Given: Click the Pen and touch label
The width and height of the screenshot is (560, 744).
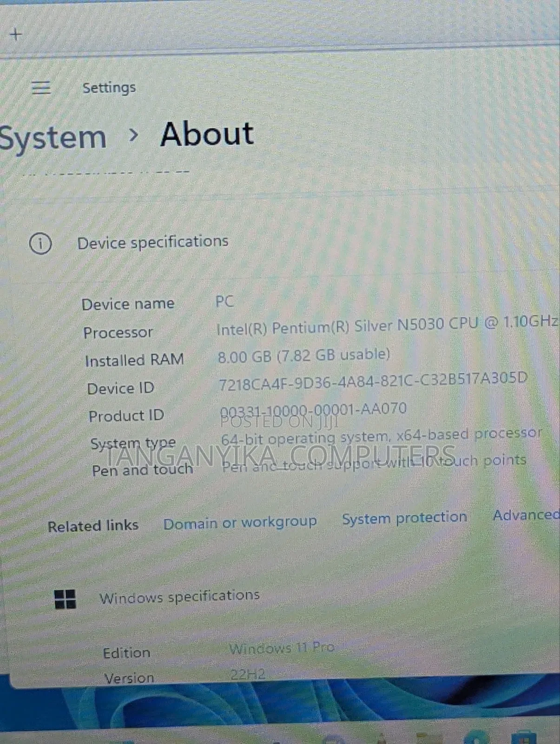Looking at the screenshot, I should click(142, 470).
